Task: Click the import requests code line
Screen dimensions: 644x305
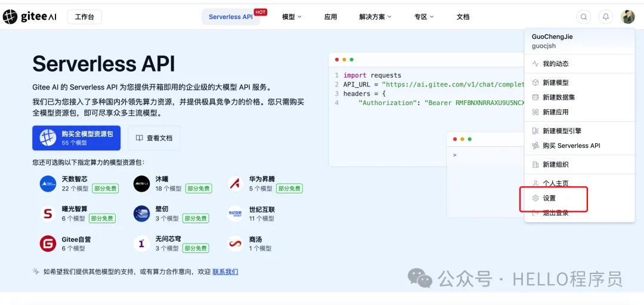Action: pyautogui.click(x=372, y=75)
